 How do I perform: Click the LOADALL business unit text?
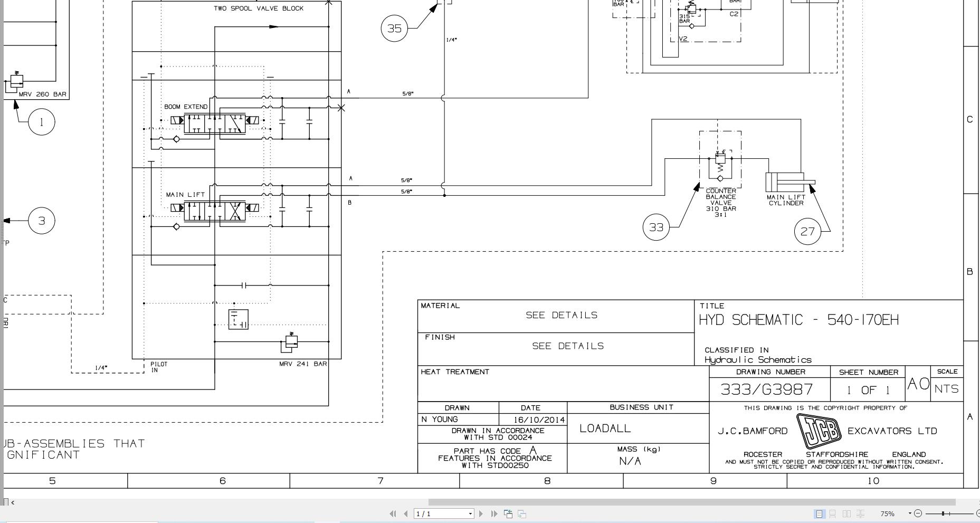coord(605,429)
